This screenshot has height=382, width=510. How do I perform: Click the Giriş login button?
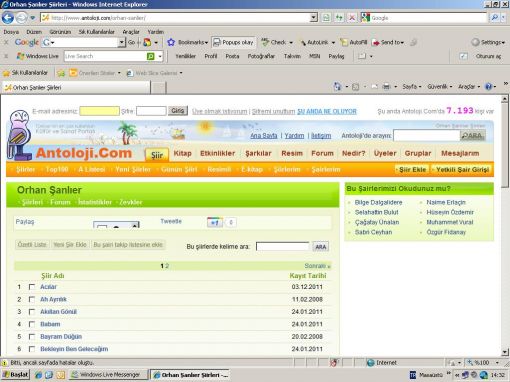[x=178, y=111]
